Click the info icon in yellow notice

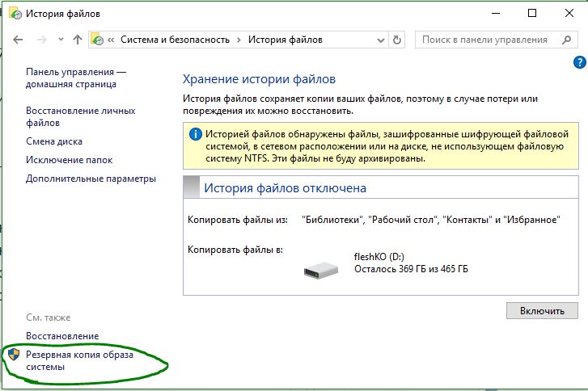[196, 134]
